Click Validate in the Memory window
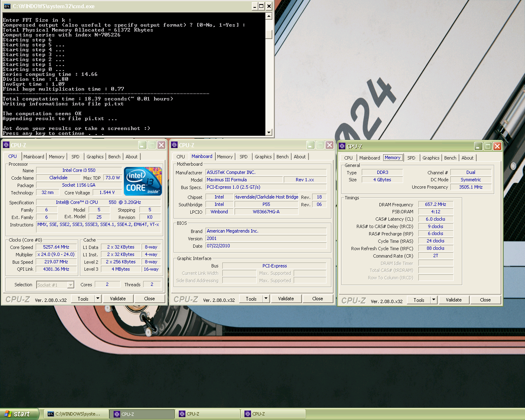 point(454,300)
